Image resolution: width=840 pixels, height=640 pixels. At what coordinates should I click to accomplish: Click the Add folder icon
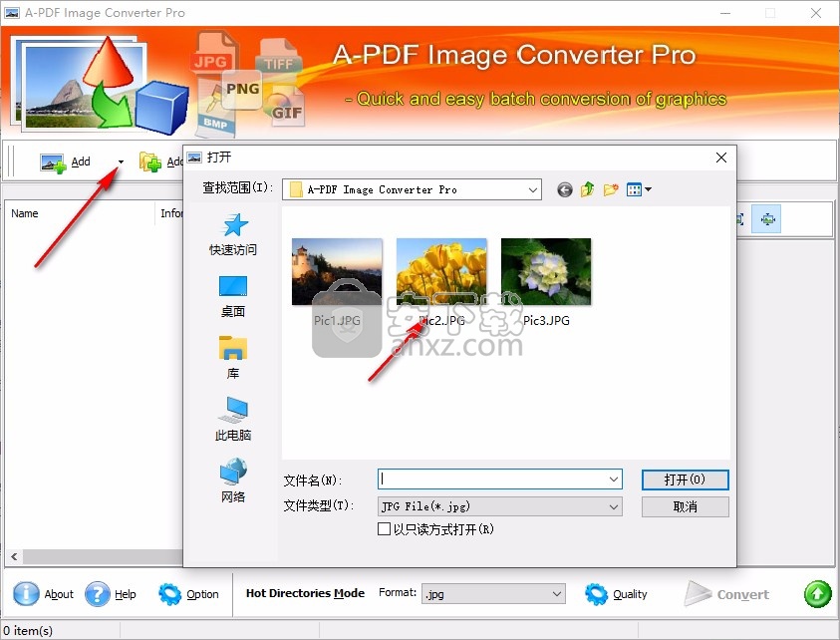coord(150,161)
